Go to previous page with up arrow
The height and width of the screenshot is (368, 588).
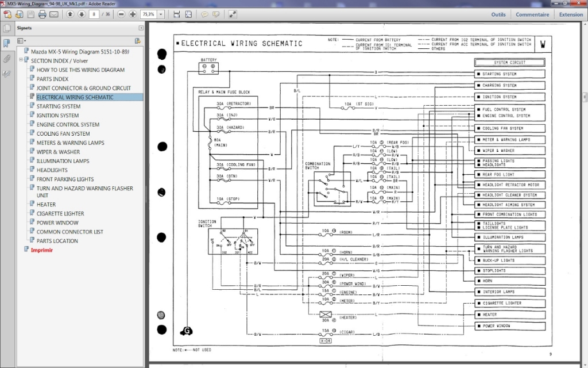click(x=70, y=14)
